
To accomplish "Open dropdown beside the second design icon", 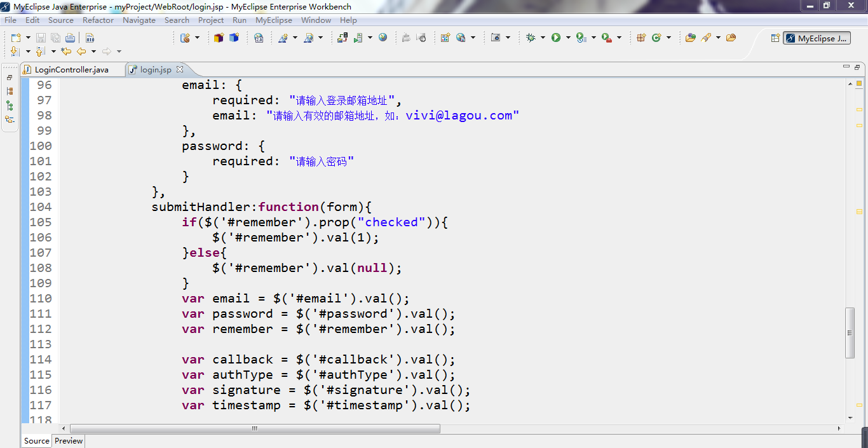I will pos(320,38).
